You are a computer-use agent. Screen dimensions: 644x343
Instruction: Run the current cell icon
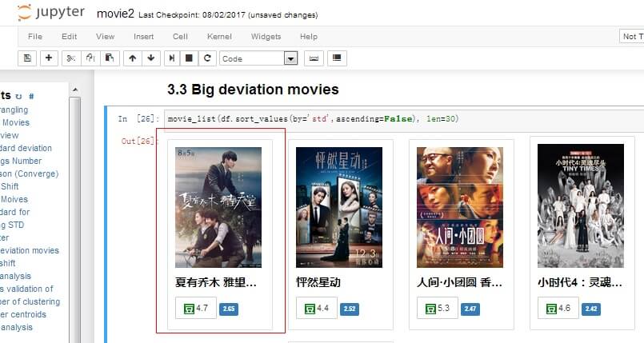click(172, 58)
